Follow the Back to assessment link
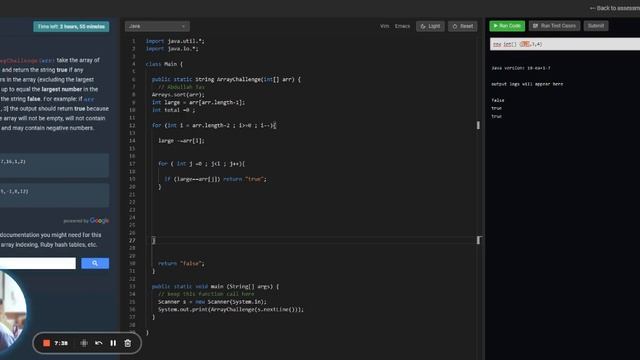640x360 pixels. coord(615,8)
